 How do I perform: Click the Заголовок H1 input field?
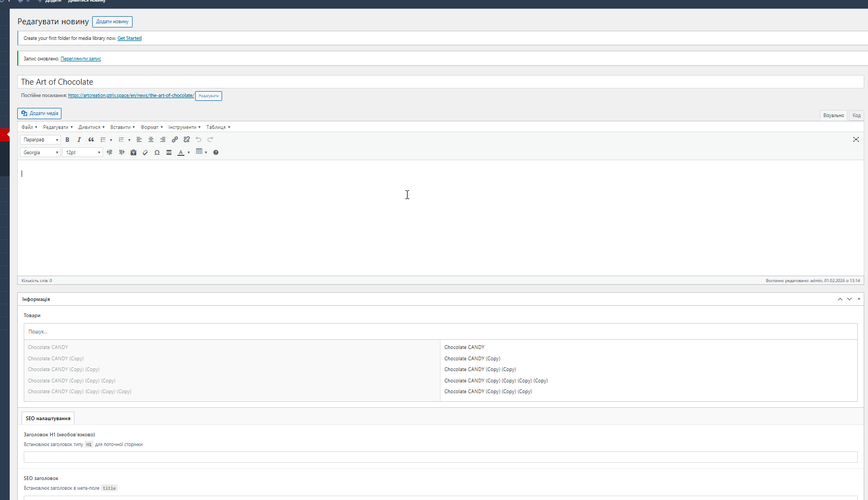point(440,457)
